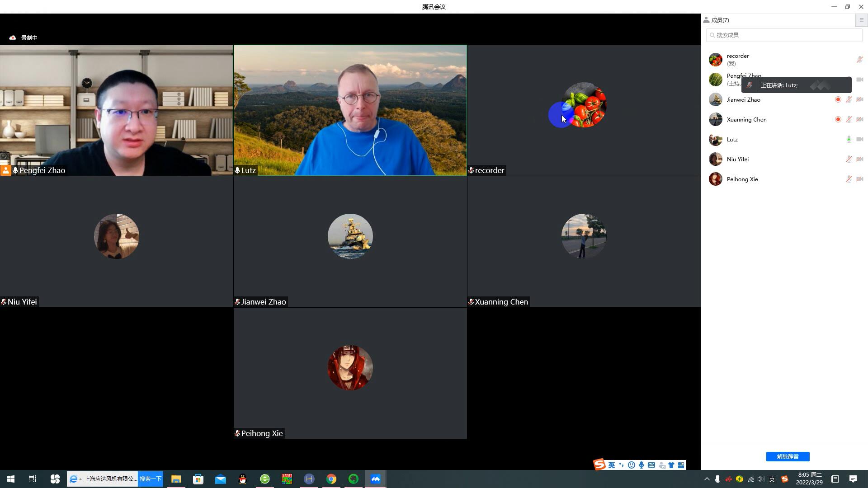
Task: Click 搜索一下 button in taskbar search
Action: point(150,479)
